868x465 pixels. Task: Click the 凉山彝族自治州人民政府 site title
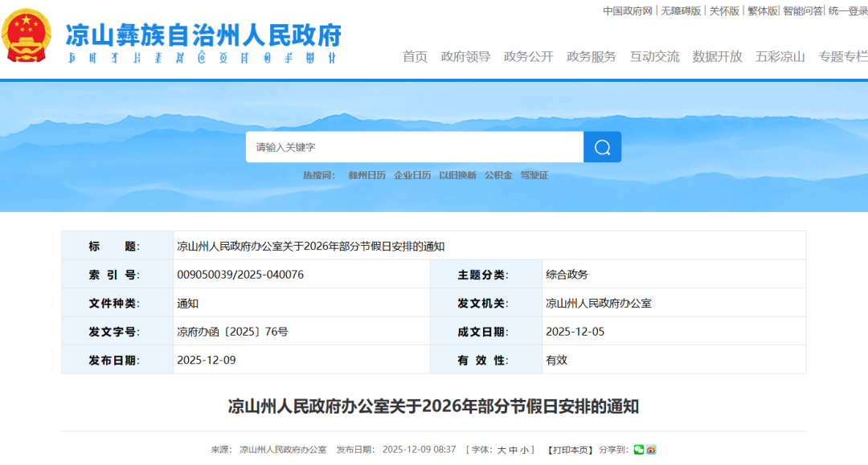pos(203,35)
